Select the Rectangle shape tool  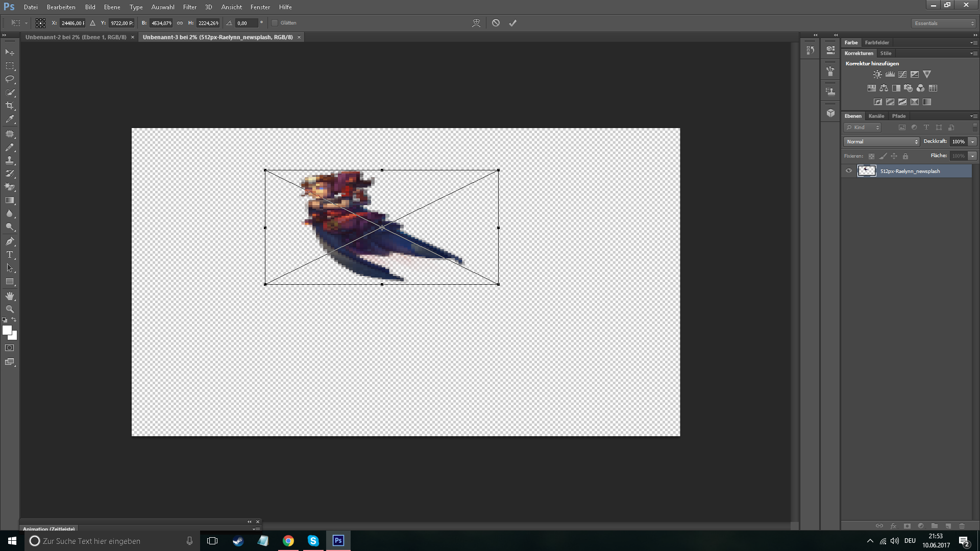coord(10,281)
